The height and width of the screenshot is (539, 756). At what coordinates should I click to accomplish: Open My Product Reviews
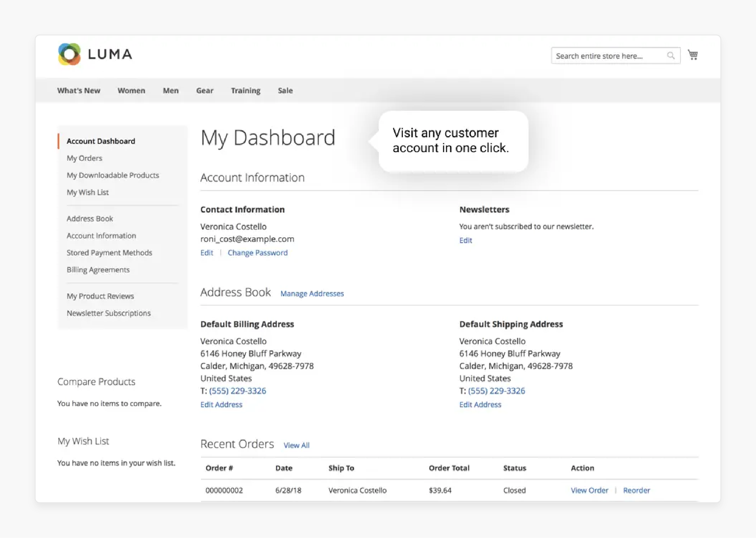(100, 296)
